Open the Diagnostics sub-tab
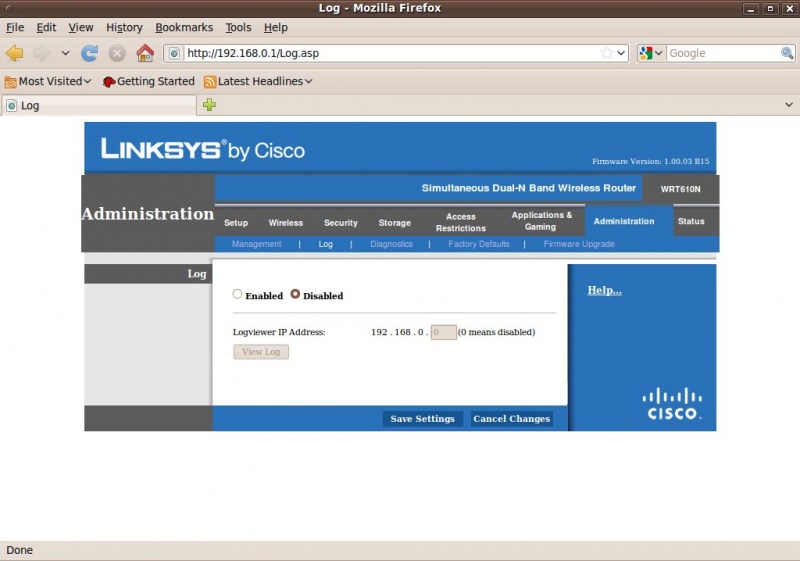This screenshot has width=800, height=561. point(391,244)
